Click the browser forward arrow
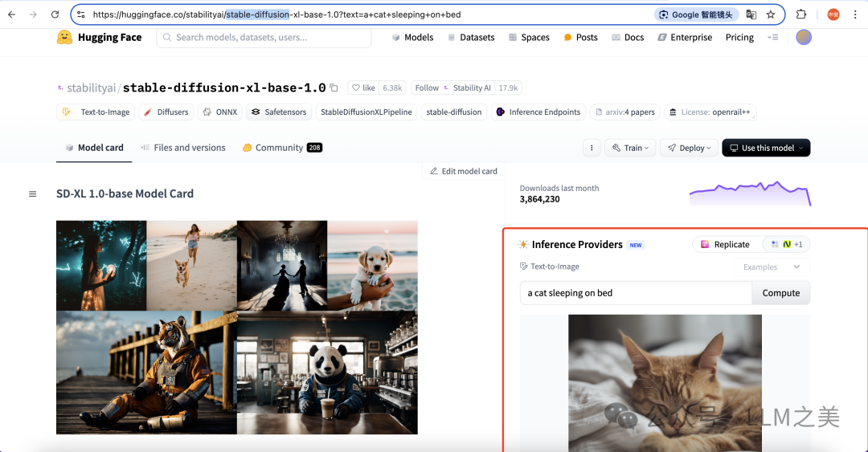 (33, 14)
